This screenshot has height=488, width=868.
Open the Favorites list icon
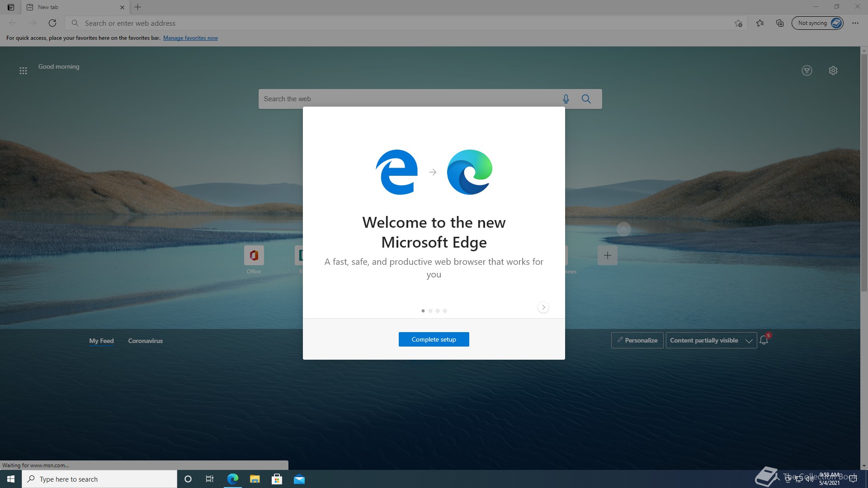click(x=760, y=23)
